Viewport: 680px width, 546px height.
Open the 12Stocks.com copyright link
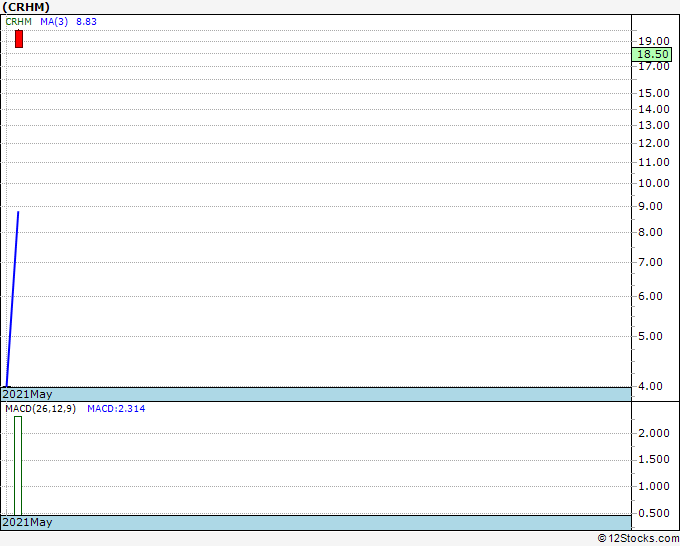638,538
